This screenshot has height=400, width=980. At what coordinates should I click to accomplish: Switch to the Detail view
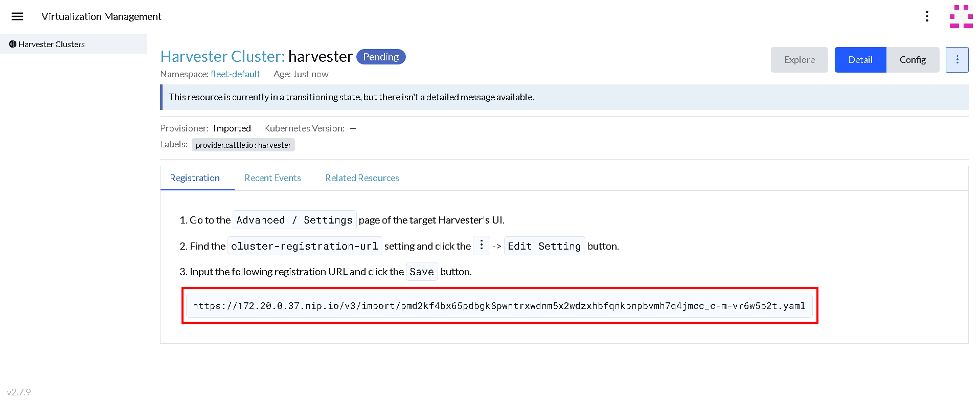point(860,60)
